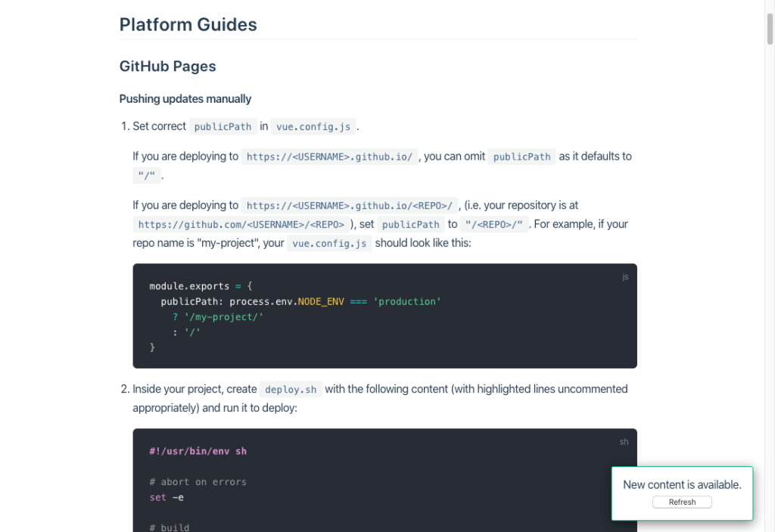Click the "# build" comment in shell script

(170, 527)
